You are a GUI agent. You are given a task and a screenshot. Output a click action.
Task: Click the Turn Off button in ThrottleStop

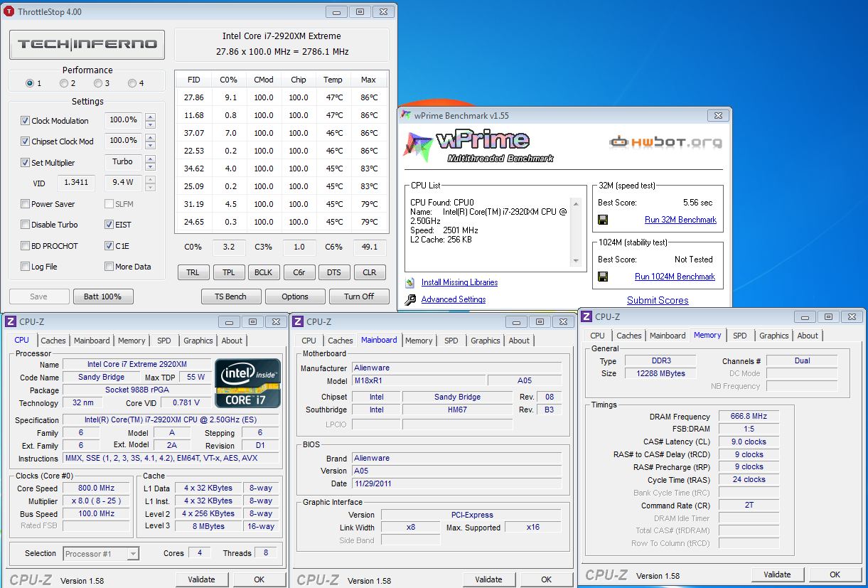pyautogui.click(x=359, y=296)
